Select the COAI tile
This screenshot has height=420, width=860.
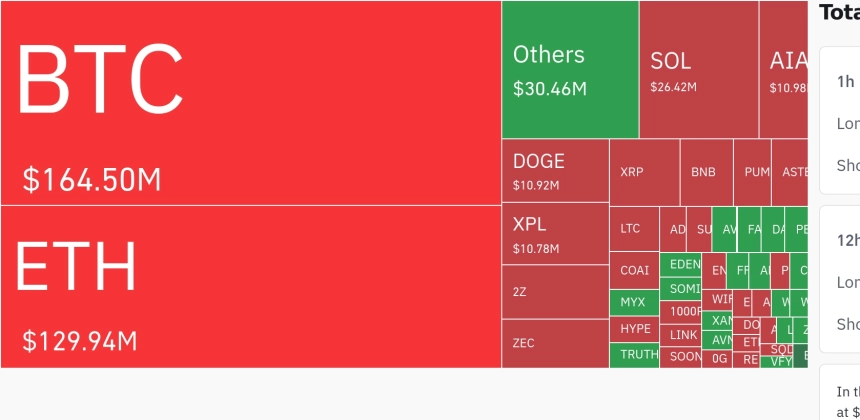click(634, 271)
